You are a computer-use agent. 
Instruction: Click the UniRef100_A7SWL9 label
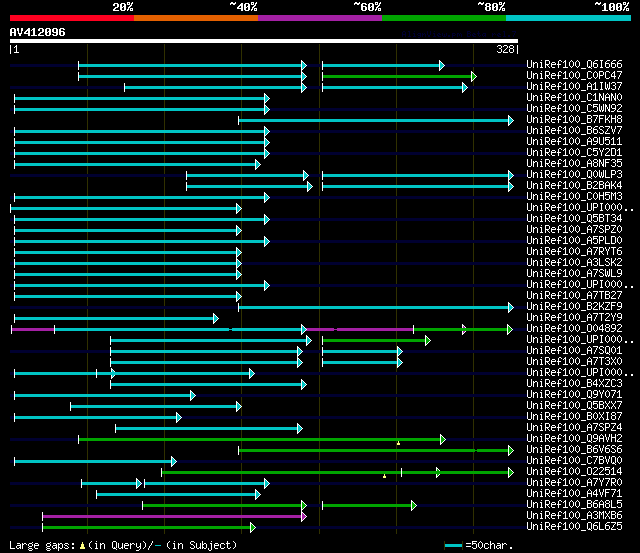[x=574, y=274]
